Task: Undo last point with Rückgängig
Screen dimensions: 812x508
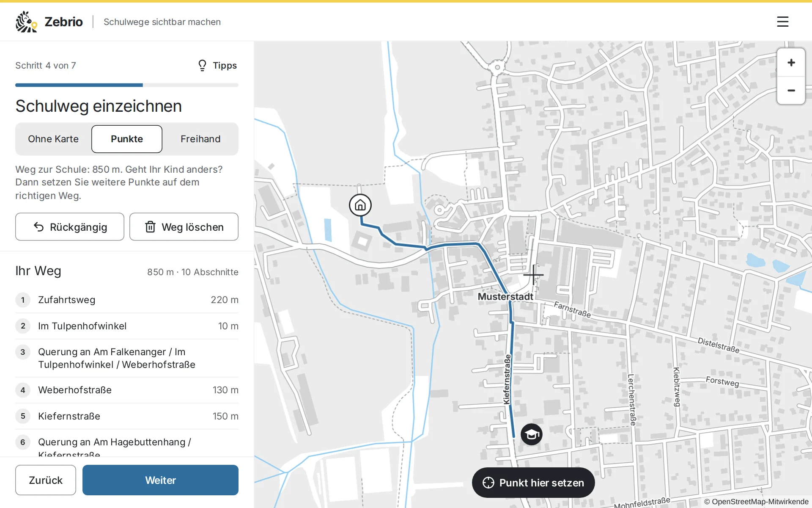Action: click(x=70, y=227)
